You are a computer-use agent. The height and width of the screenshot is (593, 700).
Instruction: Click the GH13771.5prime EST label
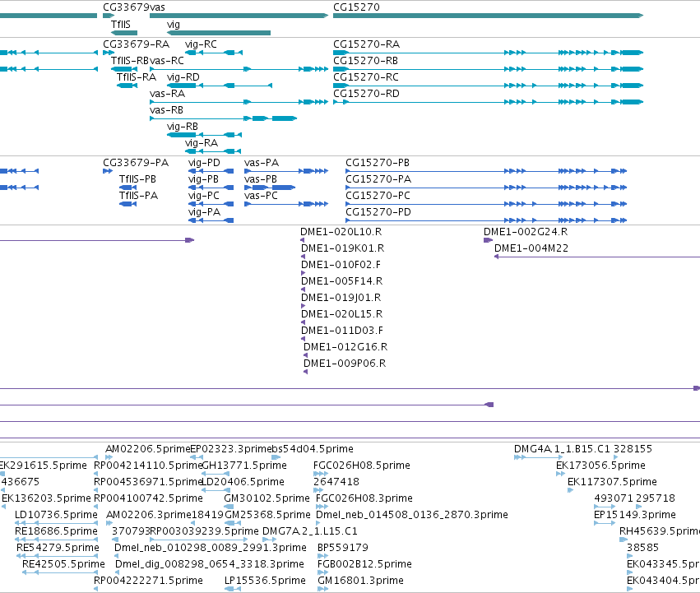pos(244,466)
